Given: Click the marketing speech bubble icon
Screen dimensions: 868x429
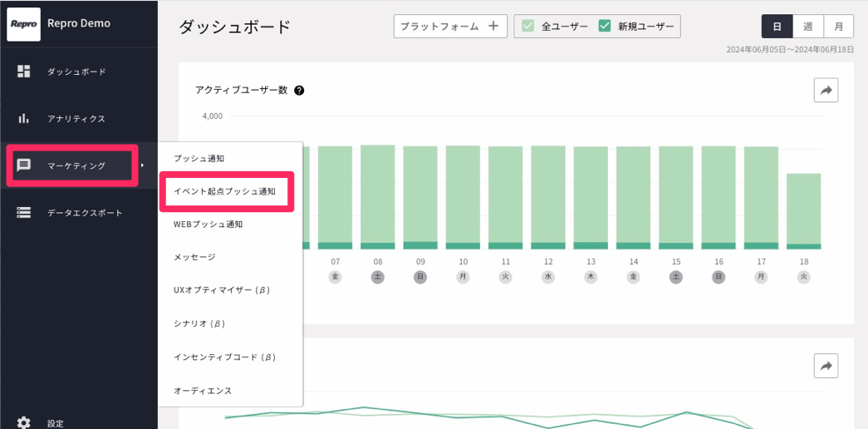Looking at the screenshot, I should coord(24,165).
